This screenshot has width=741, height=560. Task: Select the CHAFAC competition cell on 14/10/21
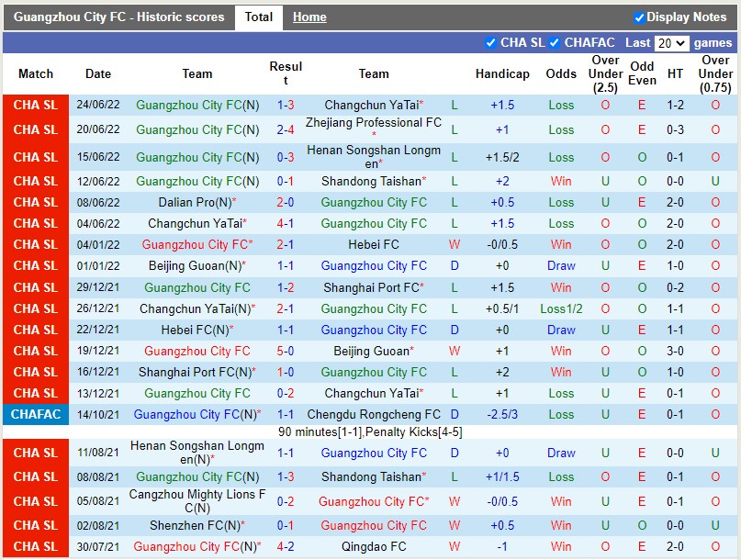(36, 414)
